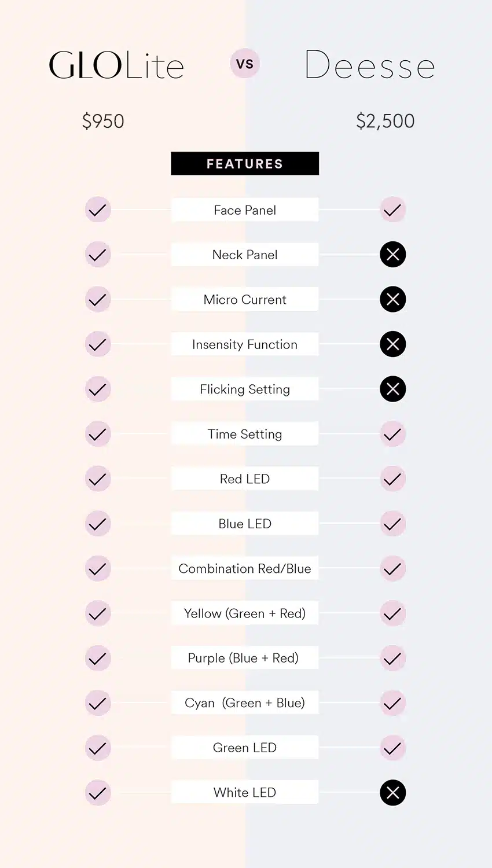Click Deesse checkmark for Green LED
The image size is (492, 868).
point(392,748)
